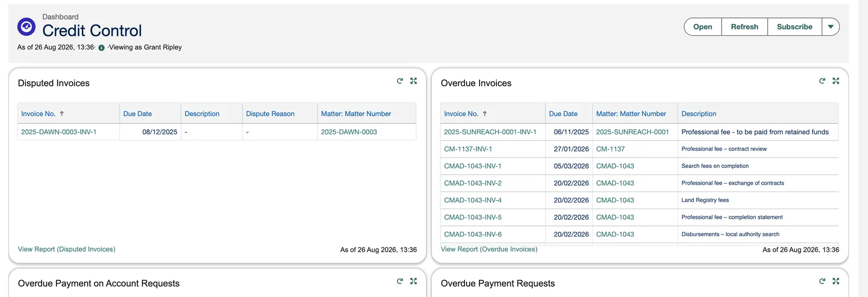Image resolution: width=868 pixels, height=297 pixels.
Task: Open invoice CMAD-1043-INV-1
Action: (x=473, y=166)
